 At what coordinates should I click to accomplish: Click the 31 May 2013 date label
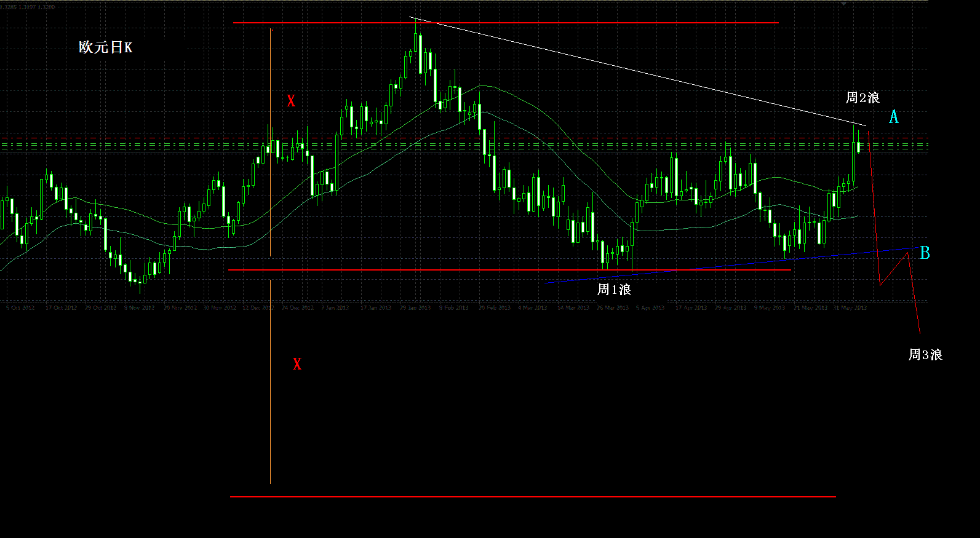(x=850, y=307)
